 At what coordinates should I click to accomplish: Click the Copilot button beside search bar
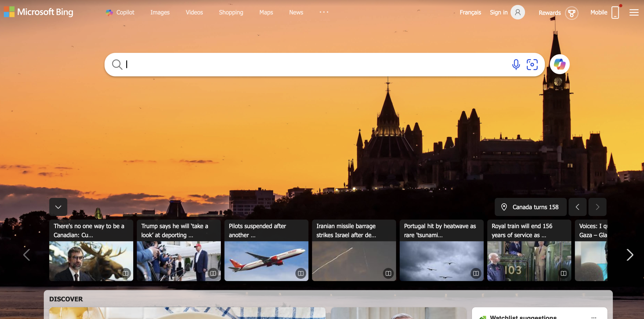(x=559, y=64)
